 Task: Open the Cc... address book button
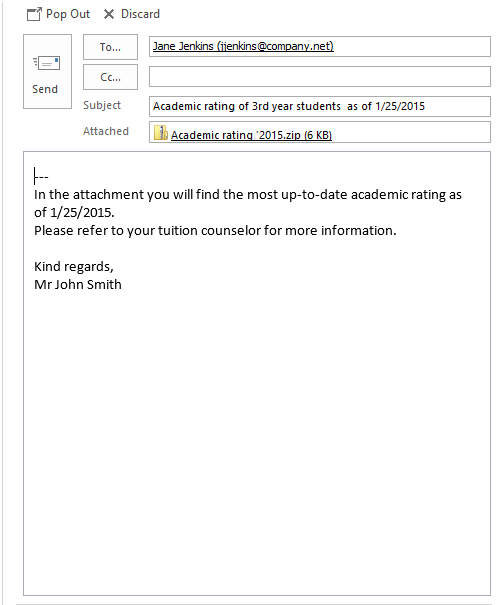(x=110, y=77)
